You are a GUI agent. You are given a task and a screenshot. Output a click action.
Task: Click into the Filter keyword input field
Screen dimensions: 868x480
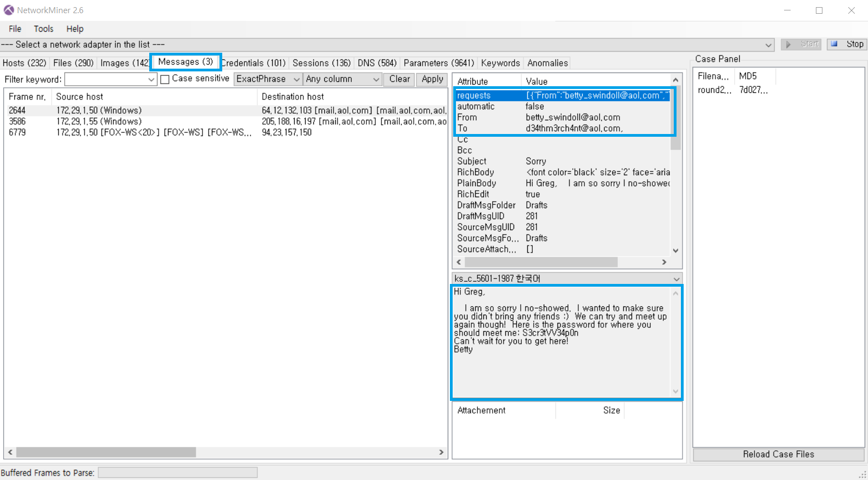pyautogui.click(x=106, y=80)
